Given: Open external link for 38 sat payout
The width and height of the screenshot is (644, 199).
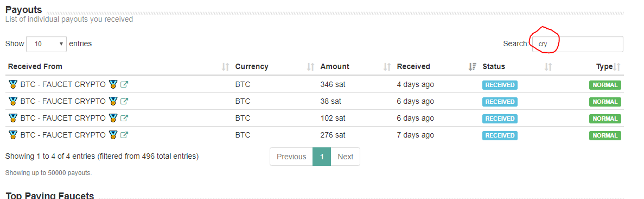Looking at the screenshot, I should [124, 101].
